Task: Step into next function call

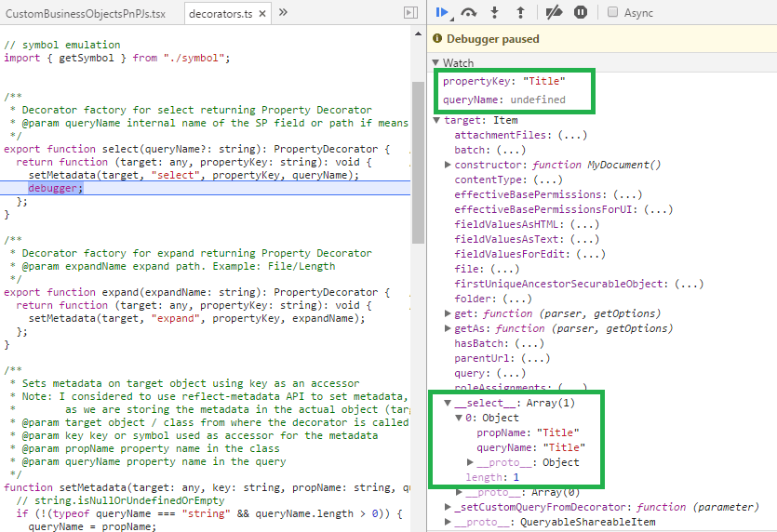Action: tap(494, 12)
